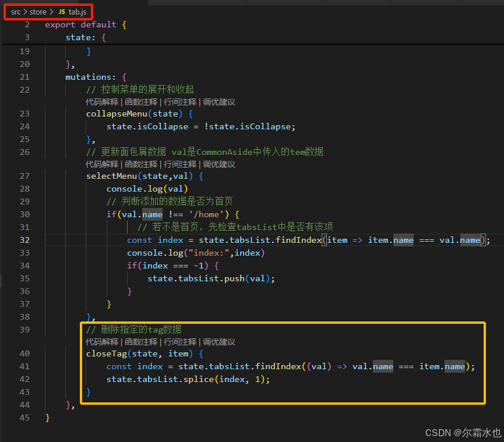Place cursor on selectMenu function name
504x442 pixels.
click(111, 176)
